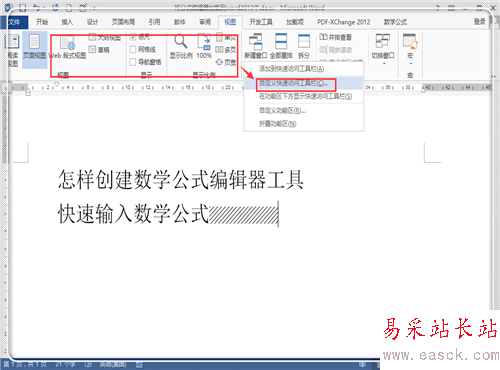
Task: Click the line 快速输入数学公式
Action: (x=133, y=214)
